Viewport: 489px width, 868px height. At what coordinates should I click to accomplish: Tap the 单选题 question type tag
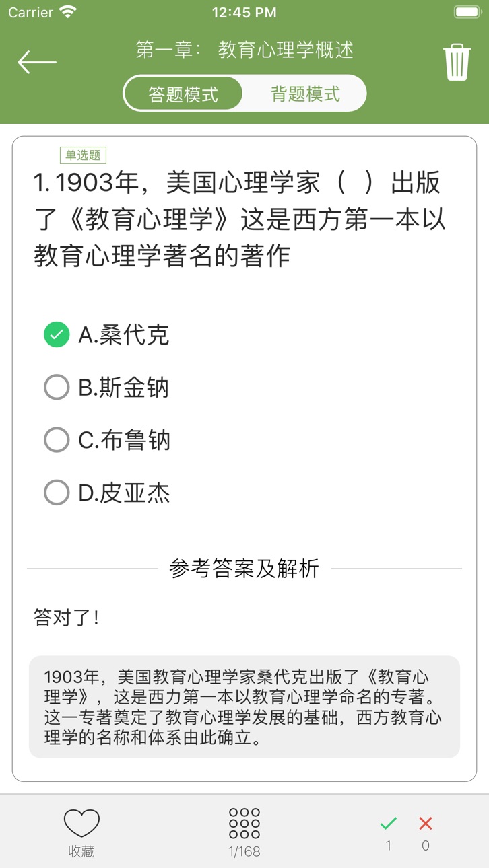tap(83, 155)
